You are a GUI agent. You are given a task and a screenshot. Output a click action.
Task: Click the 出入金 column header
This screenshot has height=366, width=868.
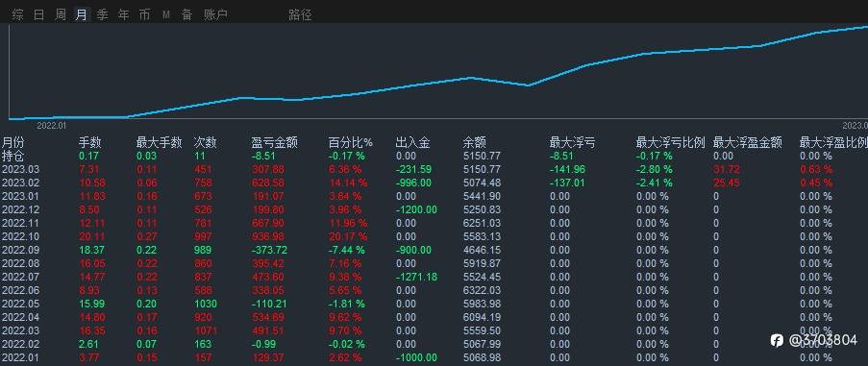pos(413,142)
